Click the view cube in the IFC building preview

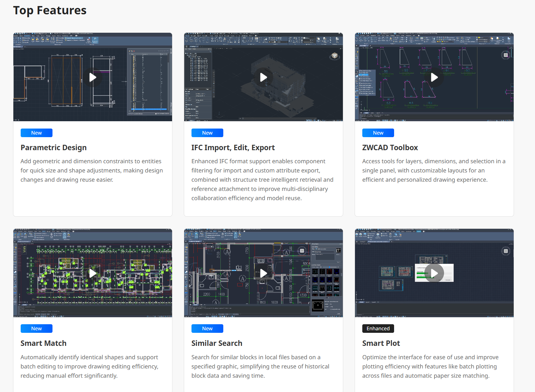pyautogui.click(x=334, y=56)
